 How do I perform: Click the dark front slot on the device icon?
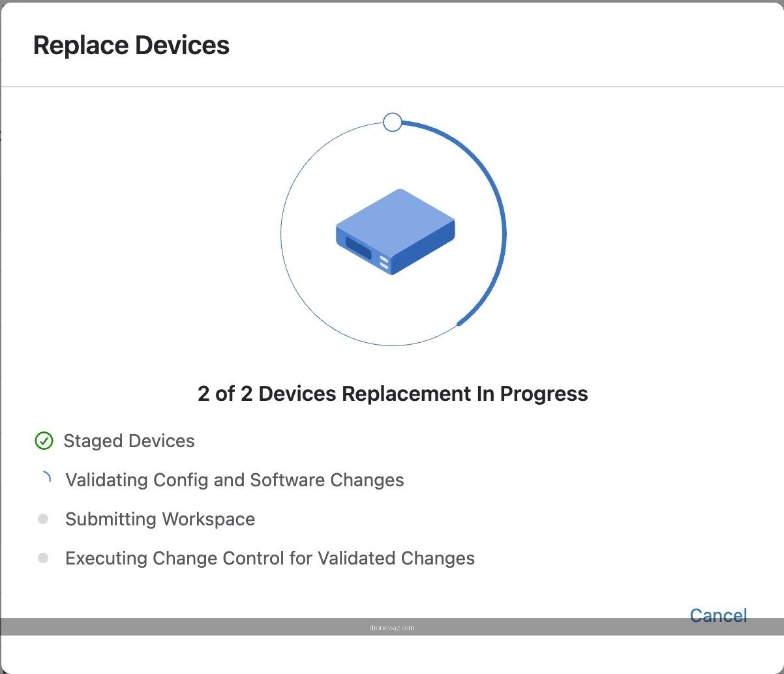pyautogui.click(x=358, y=248)
